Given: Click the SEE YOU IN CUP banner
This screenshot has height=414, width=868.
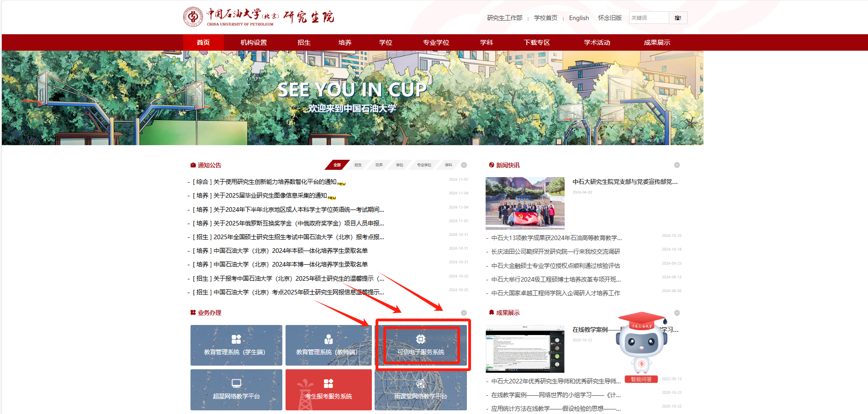Looking at the screenshot, I should tap(352, 98).
